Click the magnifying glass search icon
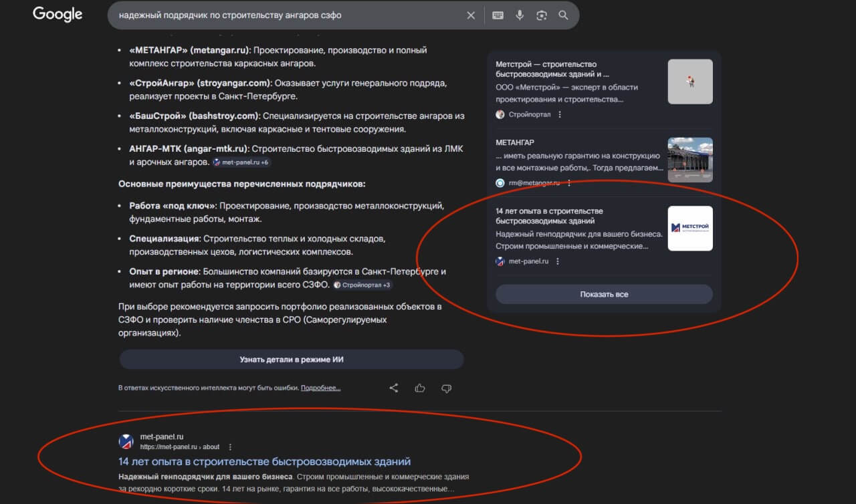The width and height of the screenshot is (856, 504). [562, 15]
